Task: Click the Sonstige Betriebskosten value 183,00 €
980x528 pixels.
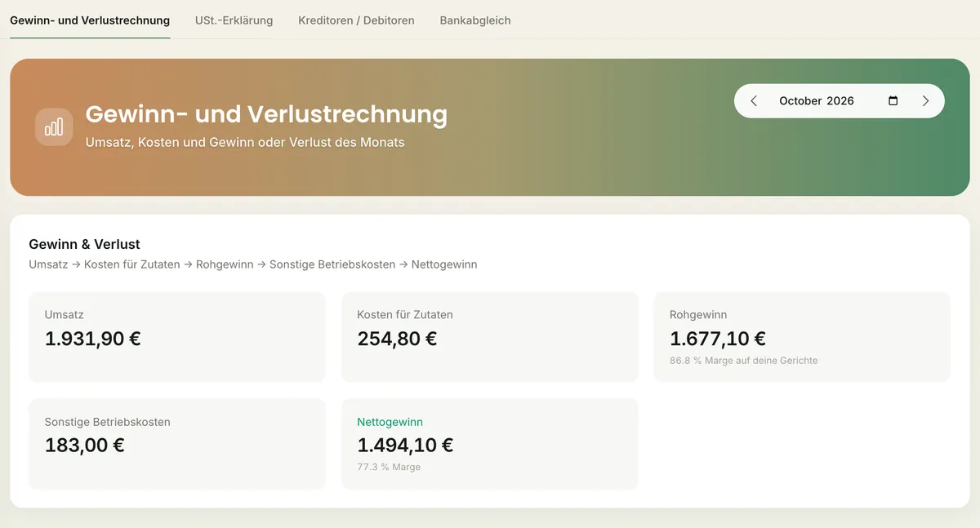Action: point(84,446)
